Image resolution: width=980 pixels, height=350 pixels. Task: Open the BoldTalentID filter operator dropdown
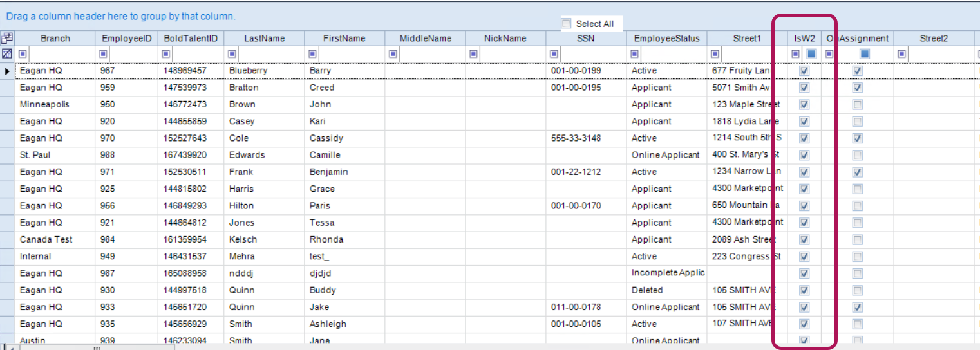pyautogui.click(x=167, y=54)
